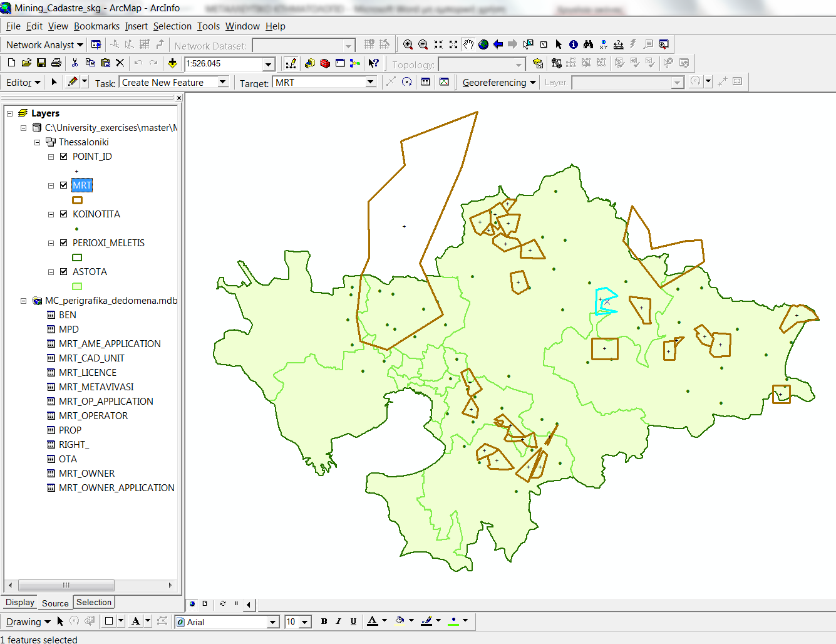The width and height of the screenshot is (836, 644).
Task: Pick the Identify info tool
Action: (574, 44)
